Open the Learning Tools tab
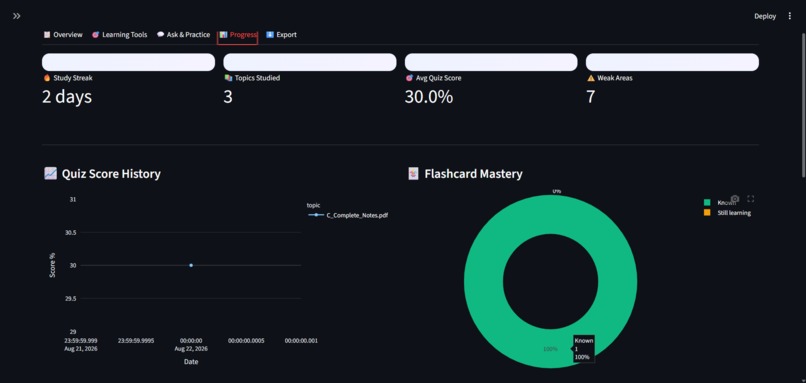Image resolution: width=806 pixels, height=383 pixels. point(119,34)
